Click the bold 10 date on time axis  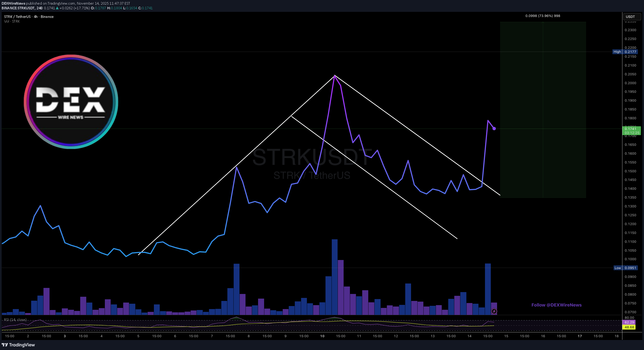coord(322,336)
